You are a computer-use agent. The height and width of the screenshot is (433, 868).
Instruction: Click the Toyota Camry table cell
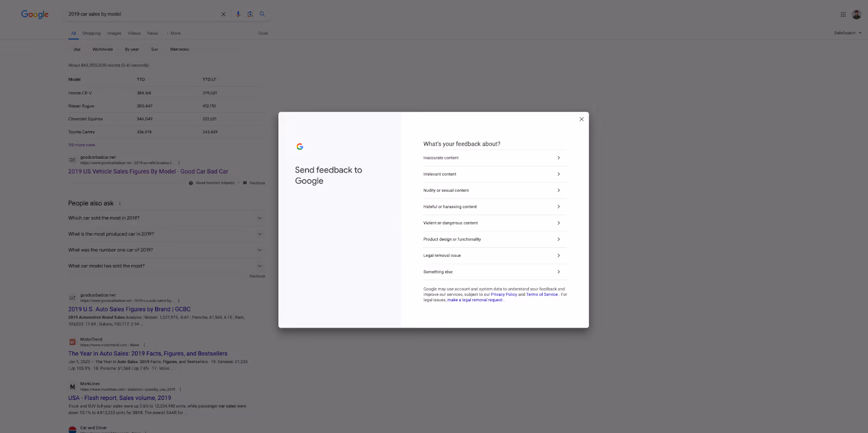(x=81, y=132)
